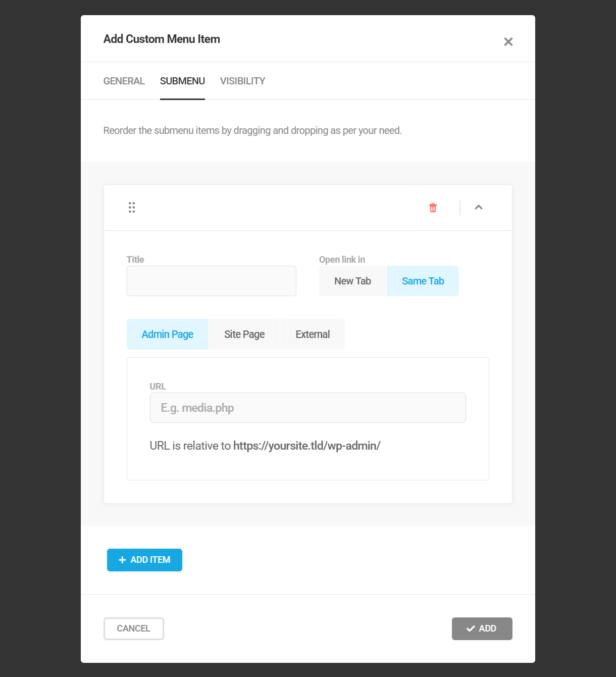Click the drag handle of the submenu item
Screen dimensions: 616x677
[x=131, y=207]
